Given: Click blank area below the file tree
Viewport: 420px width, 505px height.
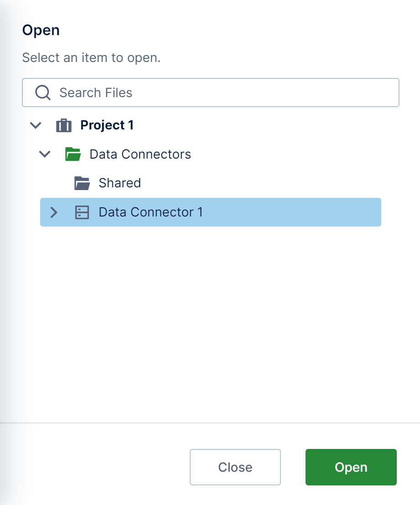Looking at the screenshot, I should [x=210, y=319].
